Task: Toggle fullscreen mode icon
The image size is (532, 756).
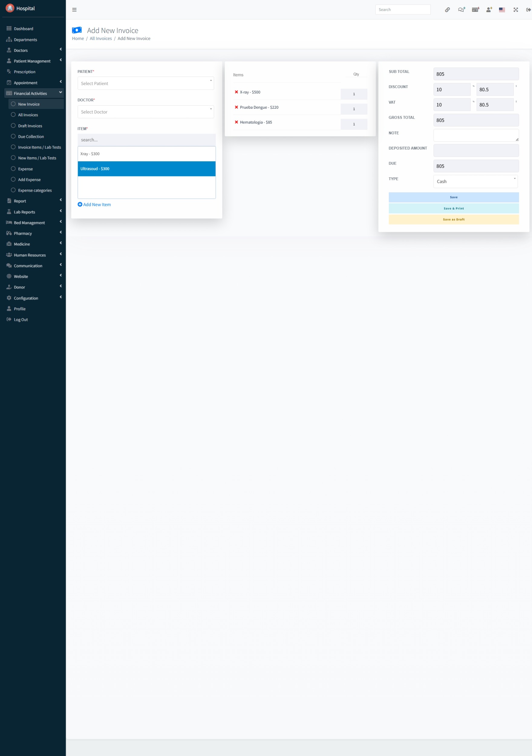Action: (516, 10)
